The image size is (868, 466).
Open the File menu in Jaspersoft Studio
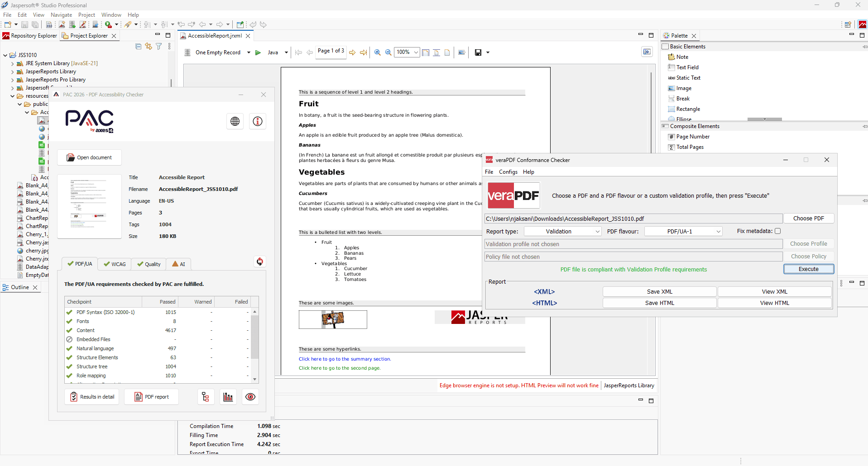tap(7, 15)
